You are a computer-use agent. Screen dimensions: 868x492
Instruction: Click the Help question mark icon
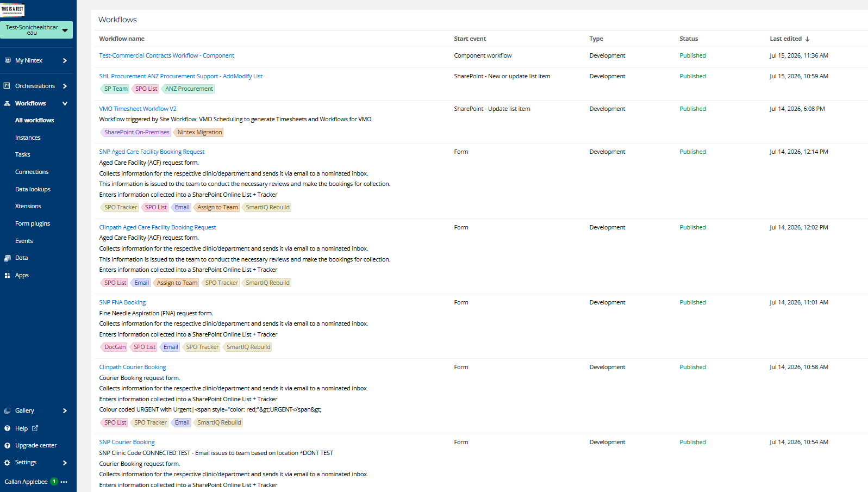(7, 428)
